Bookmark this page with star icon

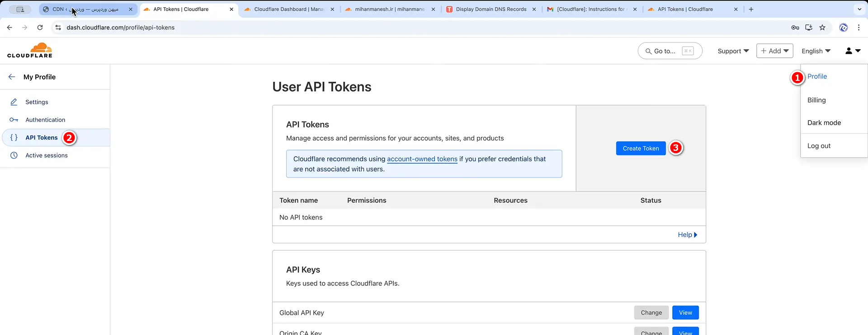click(x=822, y=28)
